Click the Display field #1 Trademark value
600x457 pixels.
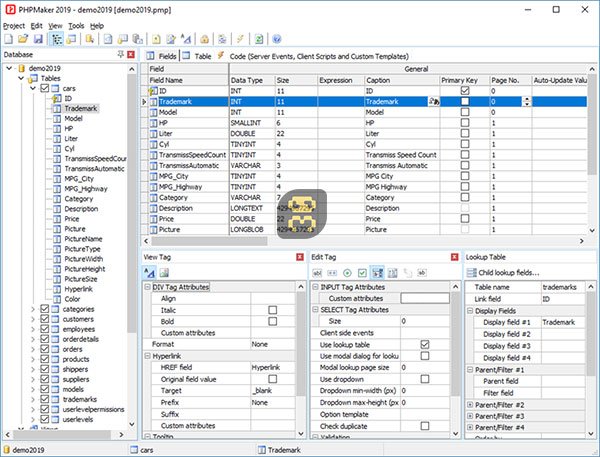[x=562, y=322]
